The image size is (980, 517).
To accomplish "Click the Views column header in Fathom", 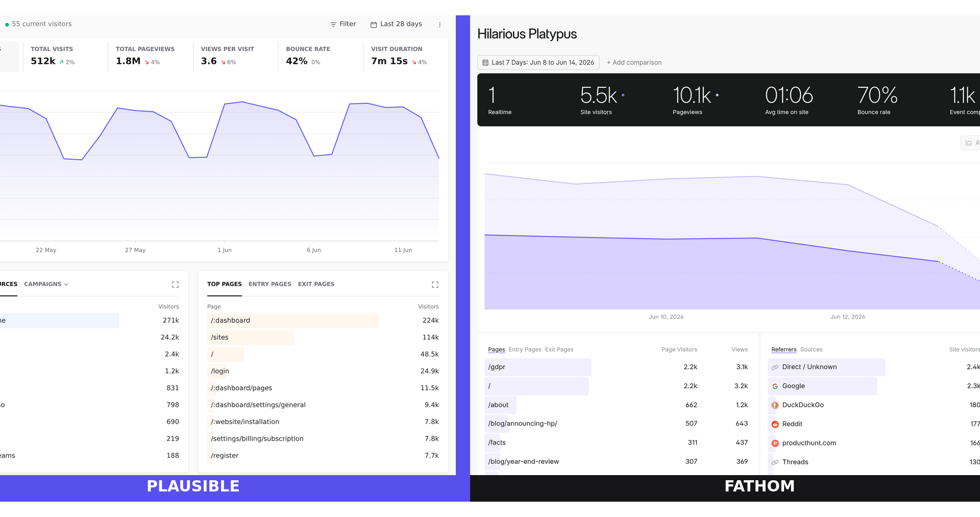I will (x=739, y=349).
